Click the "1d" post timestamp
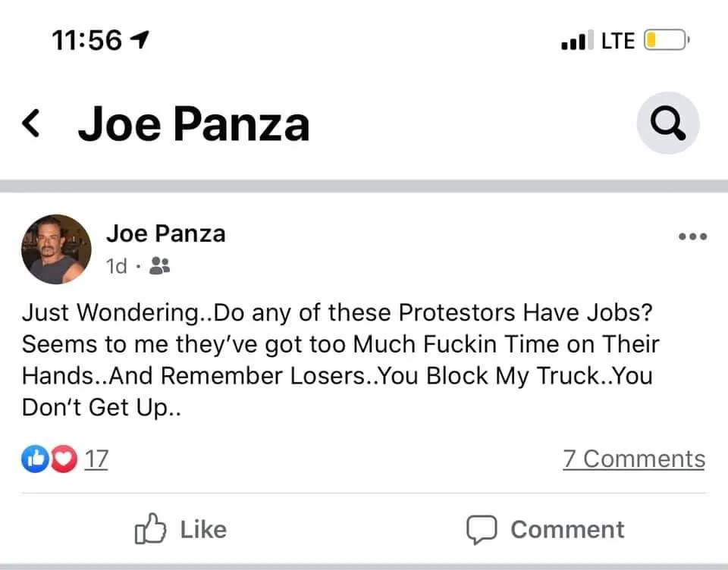The image size is (728, 570). tap(117, 266)
